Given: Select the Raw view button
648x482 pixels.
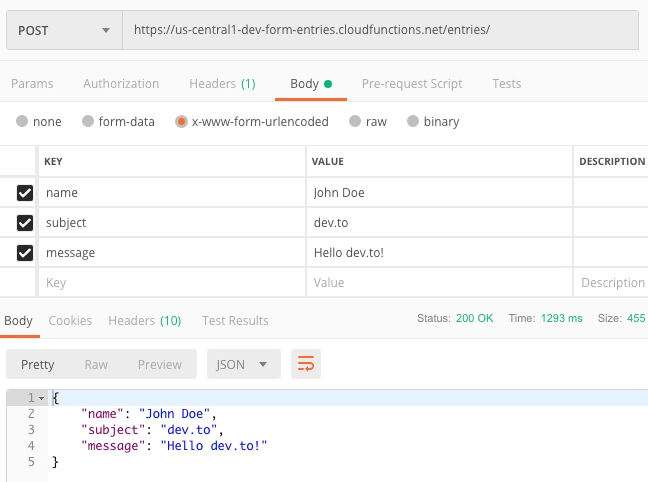Looking at the screenshot, I should click(96, 365).
